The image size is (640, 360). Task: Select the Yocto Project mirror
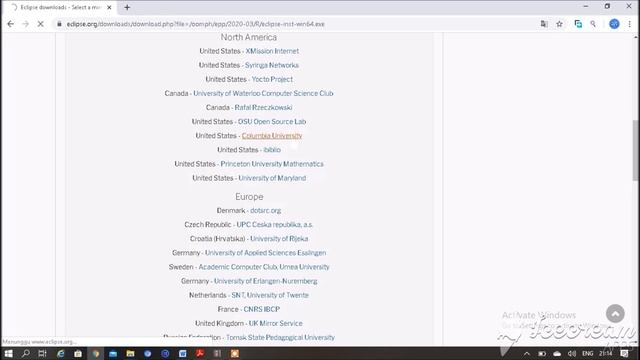tap(272, 79)
